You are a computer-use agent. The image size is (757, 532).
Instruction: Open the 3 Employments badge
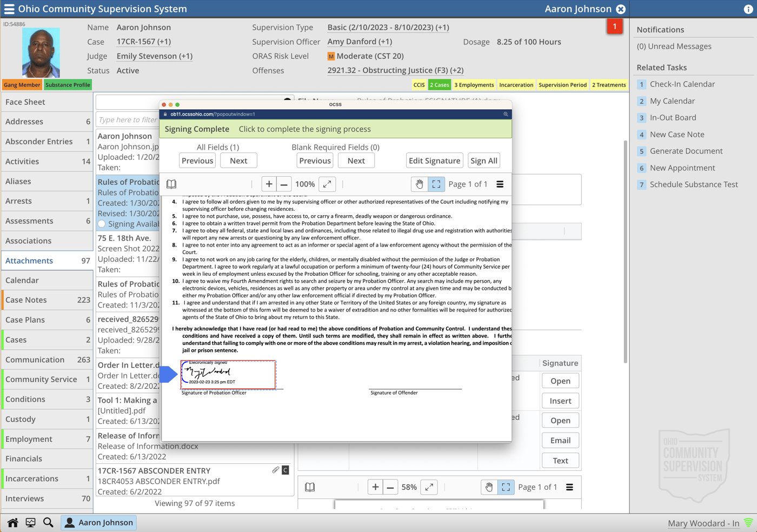click(x=474, y=85)
